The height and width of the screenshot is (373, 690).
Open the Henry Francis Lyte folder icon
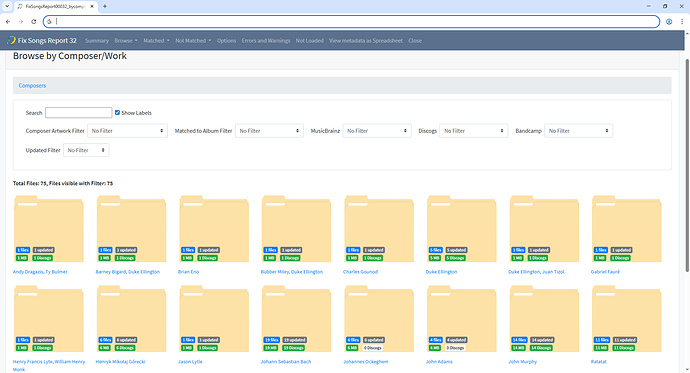click(x=49, y=319)
